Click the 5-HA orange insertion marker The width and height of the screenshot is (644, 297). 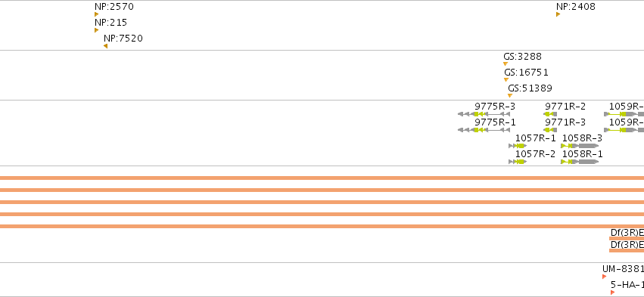612,292
